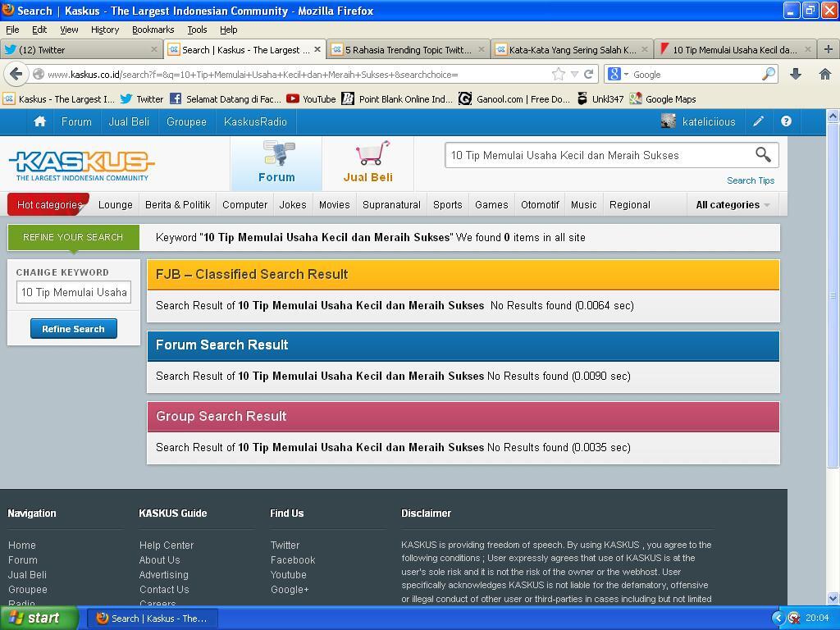Click the 20:04 clock in system tray

click(817, 619)
